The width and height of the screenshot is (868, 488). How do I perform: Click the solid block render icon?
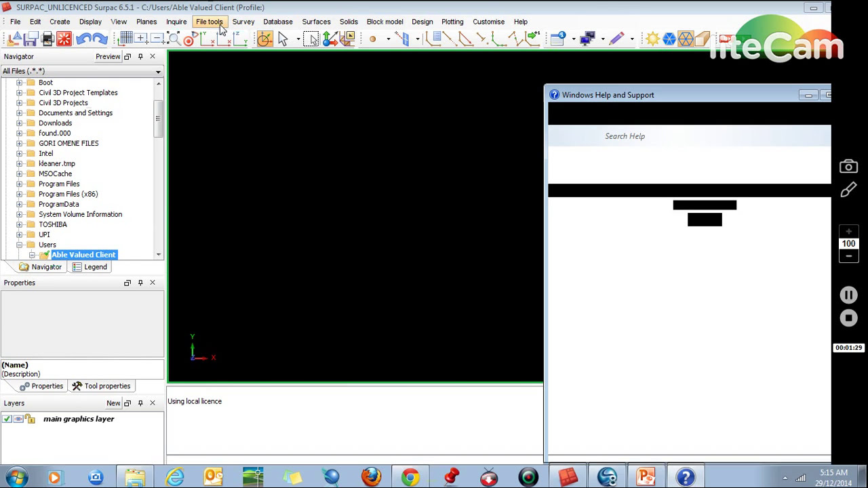701,39
